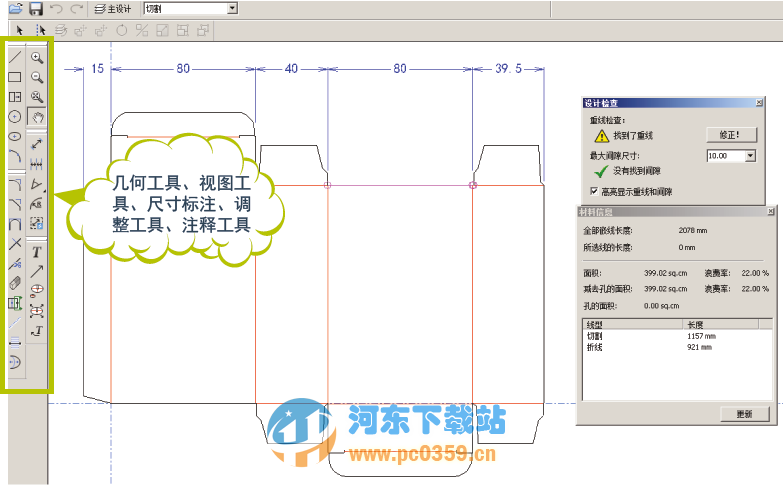Choose the Select arrow tool

point(20,30)
